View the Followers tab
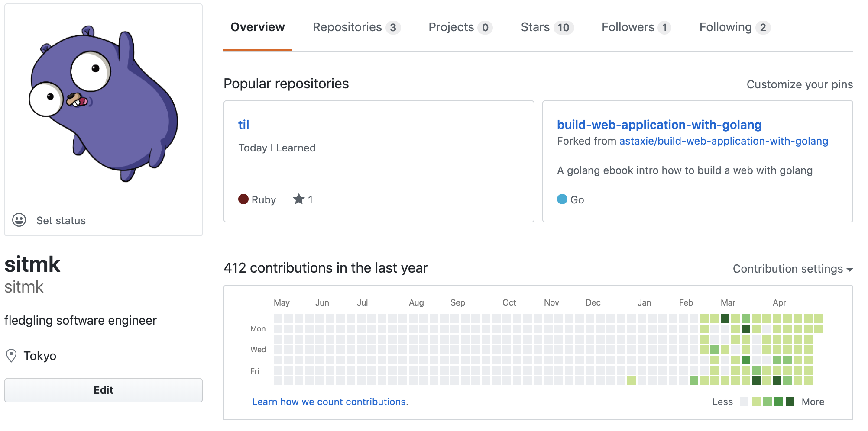868x431 pixels. pos(636,27)
